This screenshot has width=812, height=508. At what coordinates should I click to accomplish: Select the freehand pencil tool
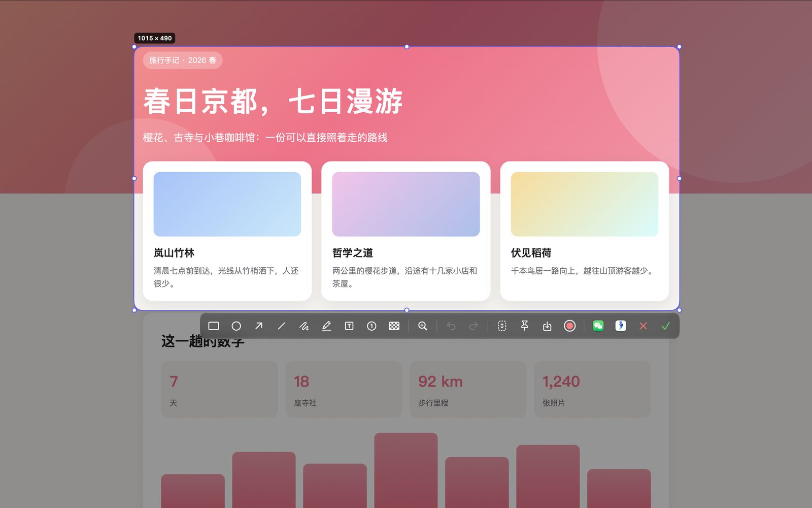tap(304, 326)
